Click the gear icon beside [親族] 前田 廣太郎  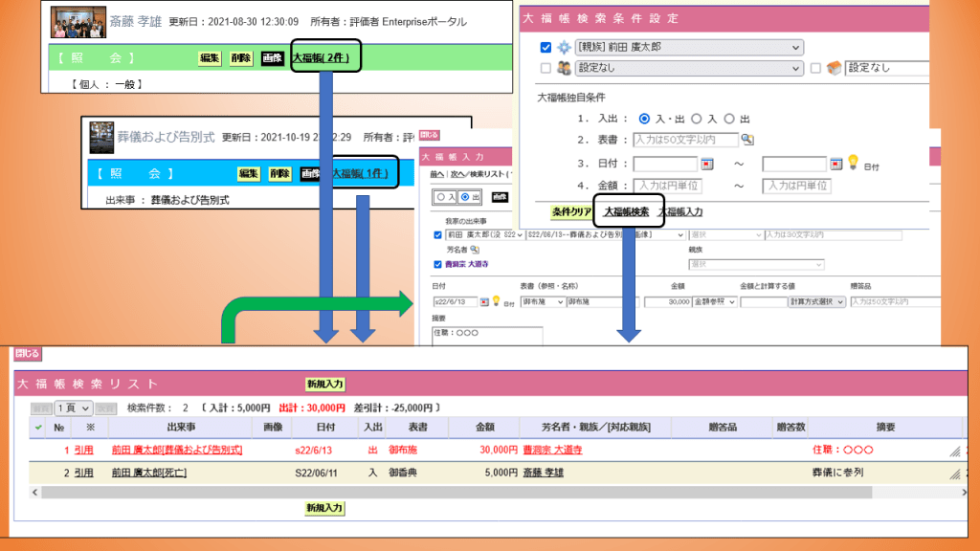coord(564,48)
